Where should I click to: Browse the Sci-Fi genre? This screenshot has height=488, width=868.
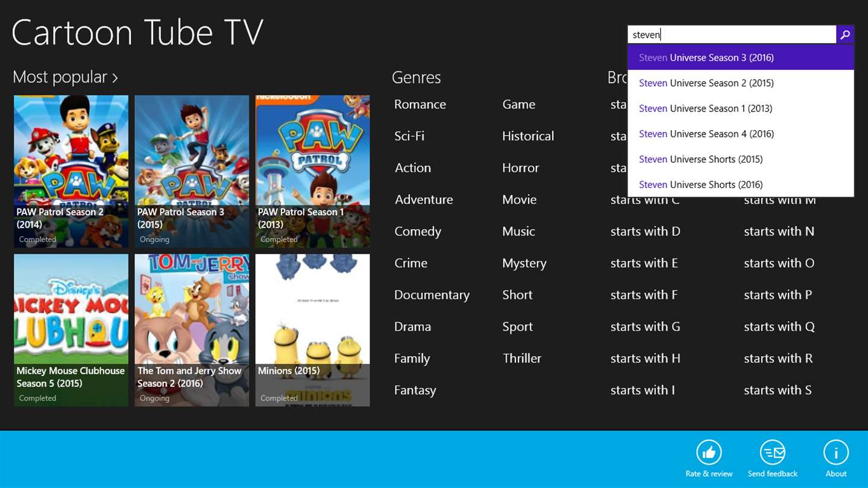[x=409, y=136]
